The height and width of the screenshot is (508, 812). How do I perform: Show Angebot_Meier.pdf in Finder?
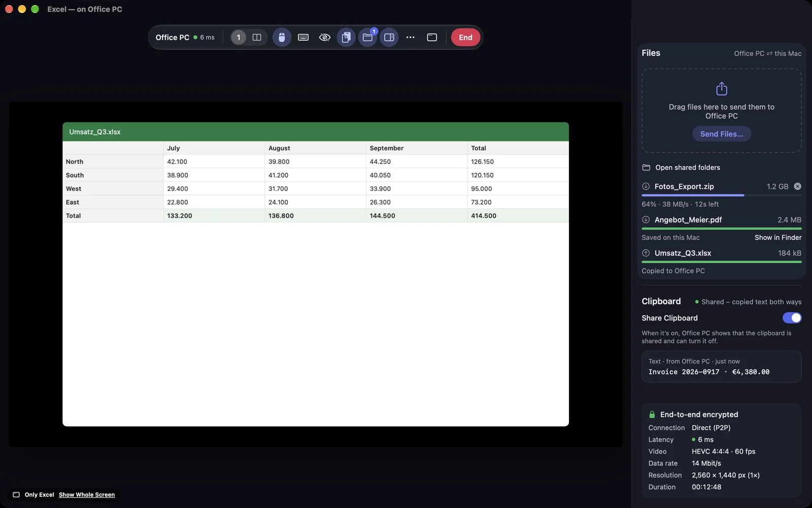(778, 238)
